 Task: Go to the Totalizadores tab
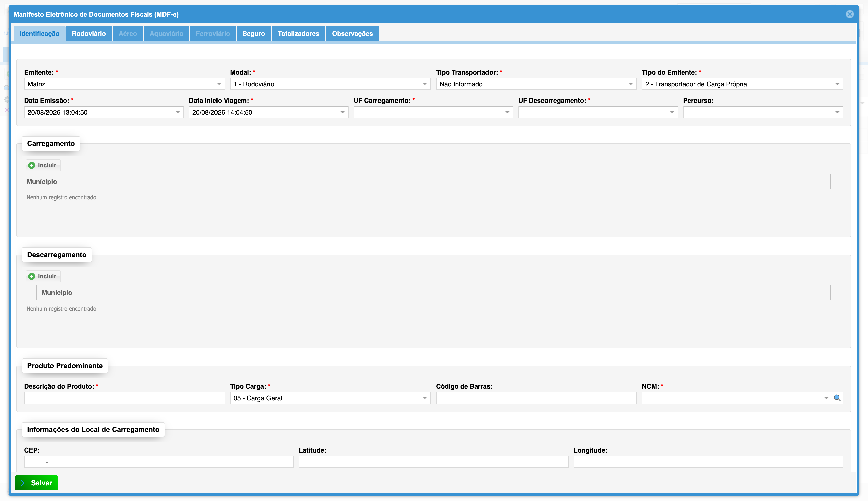coord(299,34)
